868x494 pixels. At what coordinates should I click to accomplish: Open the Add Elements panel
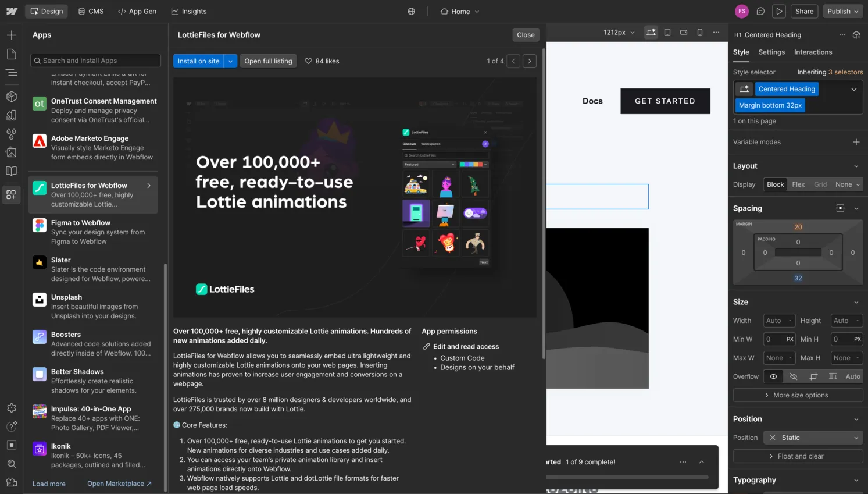pos(12,35)
